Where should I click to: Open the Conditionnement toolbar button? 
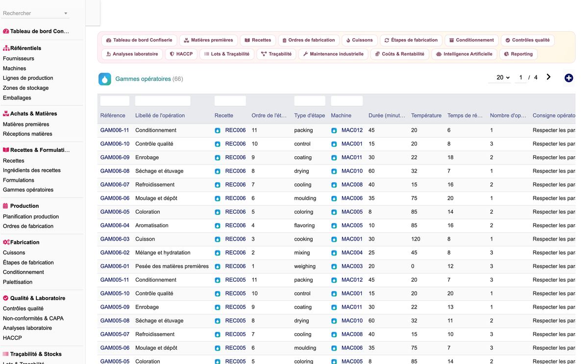click(471, 40)
